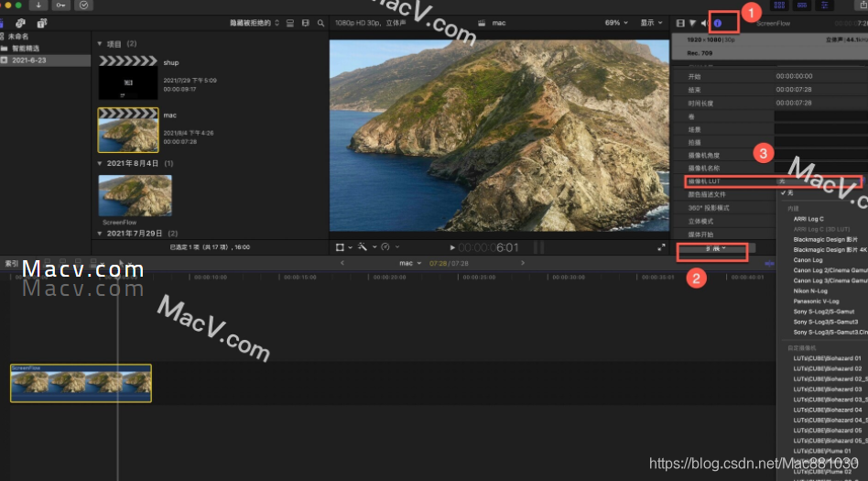Click the 00:00:25:00 ruler mark
Viewport: 868px width, 481px height.
479,277
